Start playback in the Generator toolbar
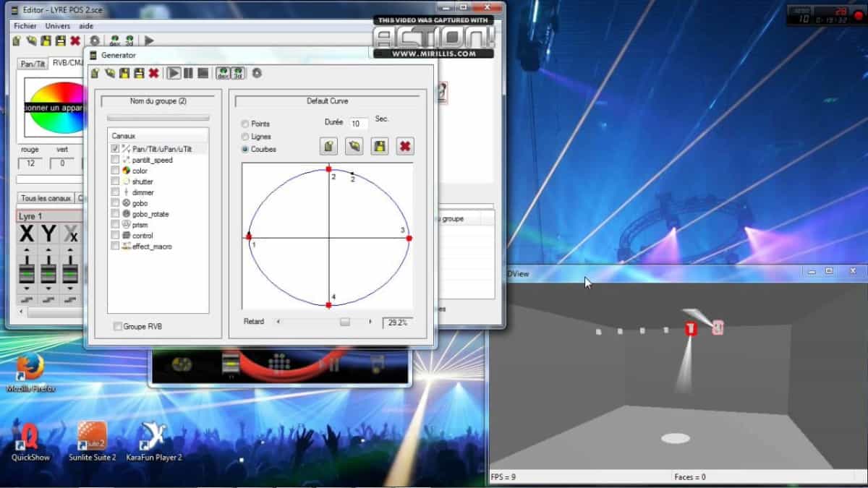 (x=174, y=73)
